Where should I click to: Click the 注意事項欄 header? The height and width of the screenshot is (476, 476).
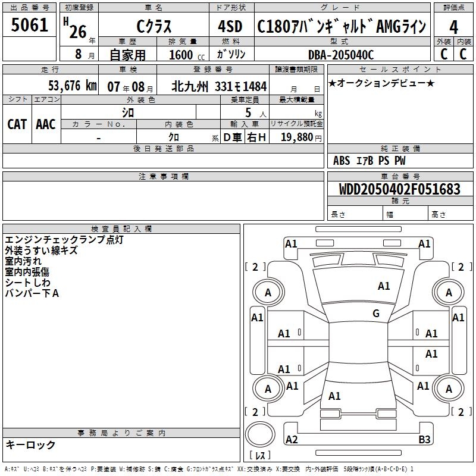point(163,176)
